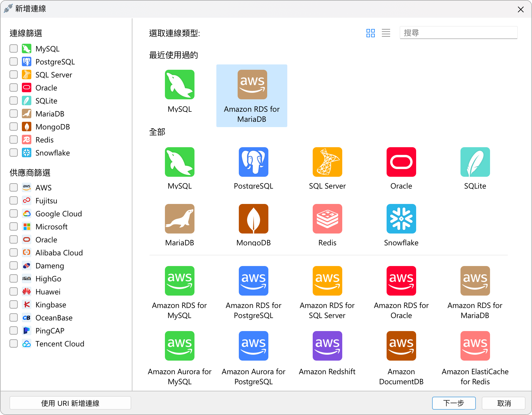Screen dimensions: 532x415
Task: Toggle the Redis filter checkbox
Action: click(x=14, y=140)
